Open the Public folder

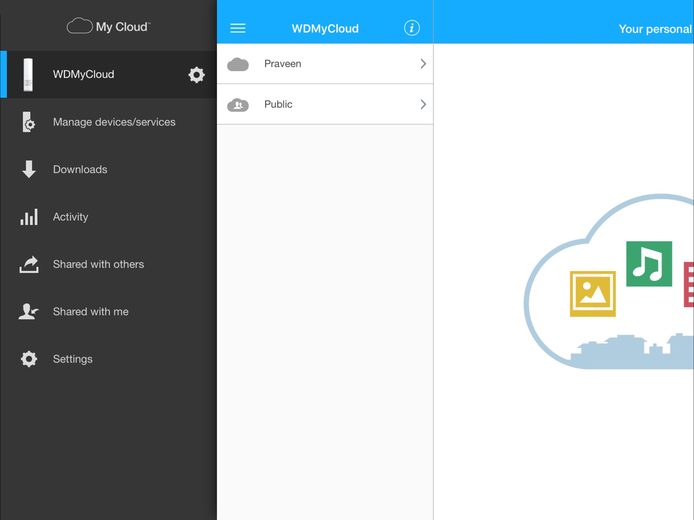coord(325,104)
